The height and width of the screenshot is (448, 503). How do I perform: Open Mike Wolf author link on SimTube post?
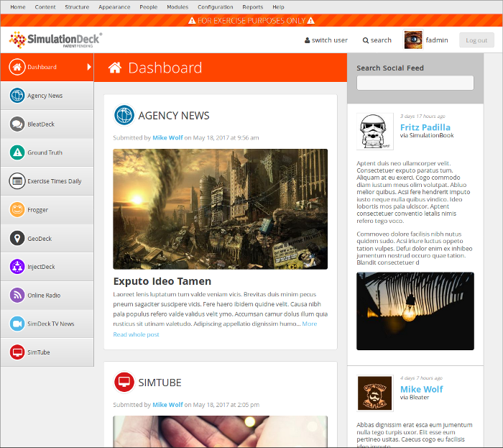click(x=167, y=405)
